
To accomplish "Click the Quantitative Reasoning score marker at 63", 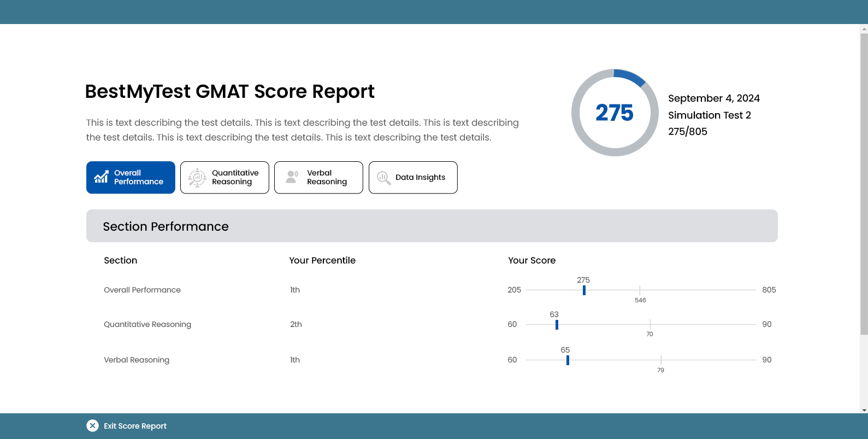I will (557, 325).
